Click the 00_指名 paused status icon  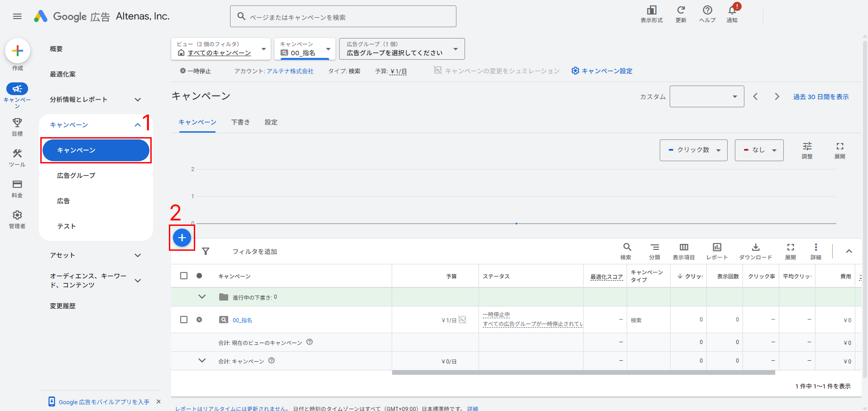tap(199, 320)
